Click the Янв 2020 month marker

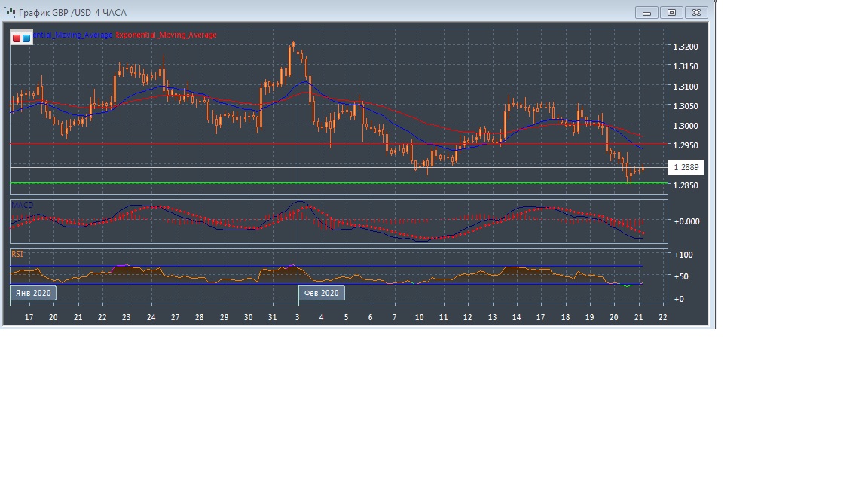click(x=33, y=293)
